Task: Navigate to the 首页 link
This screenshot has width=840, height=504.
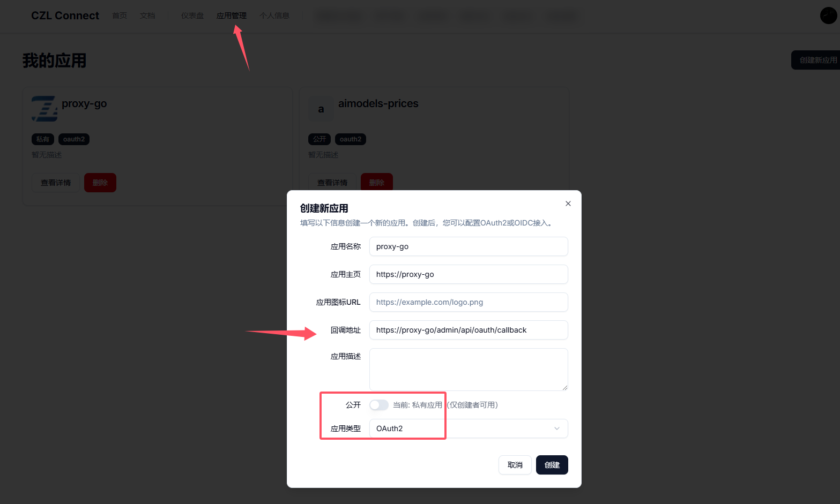Action: (x=120, y=16)
